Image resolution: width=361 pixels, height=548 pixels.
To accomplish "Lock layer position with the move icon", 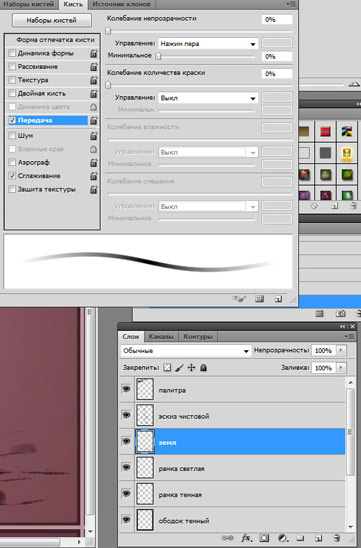I will tap(192, 368).
